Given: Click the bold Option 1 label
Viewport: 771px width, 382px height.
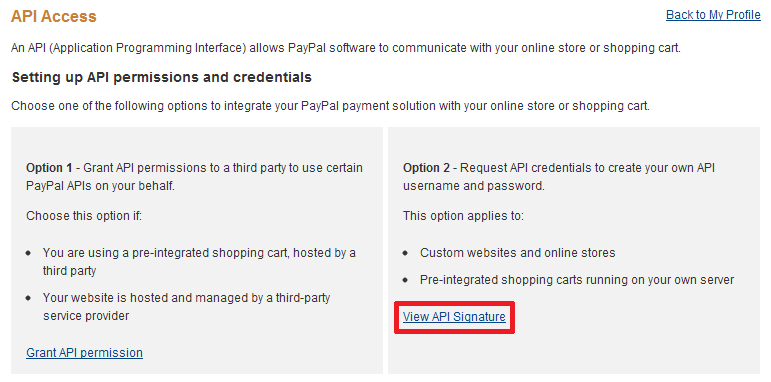Looking at the screenshot, I should (49, 168).
